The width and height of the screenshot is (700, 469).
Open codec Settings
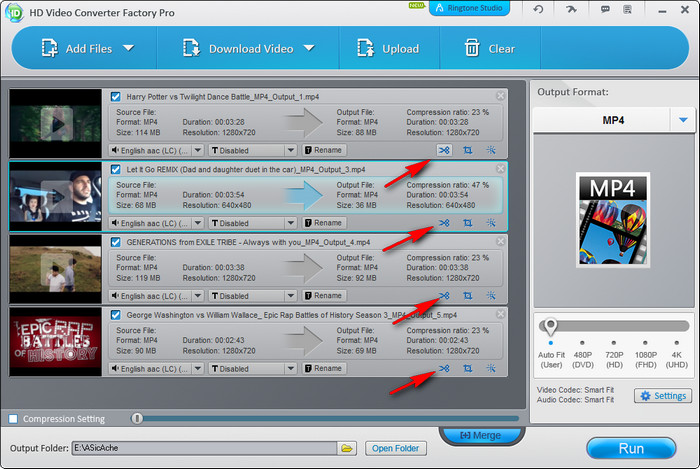663,395
